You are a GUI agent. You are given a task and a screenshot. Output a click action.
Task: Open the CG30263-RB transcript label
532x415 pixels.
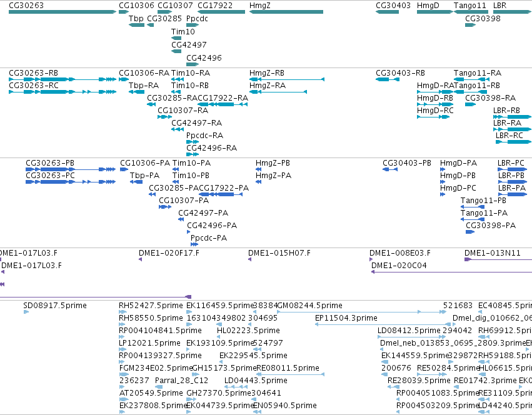pyautogui.click(x=33, y=73)
